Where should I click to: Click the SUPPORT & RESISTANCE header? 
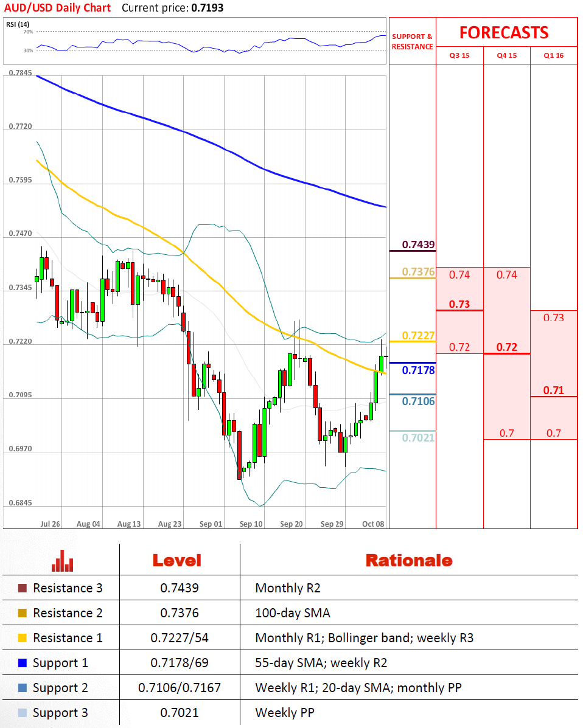pos(412,41)
